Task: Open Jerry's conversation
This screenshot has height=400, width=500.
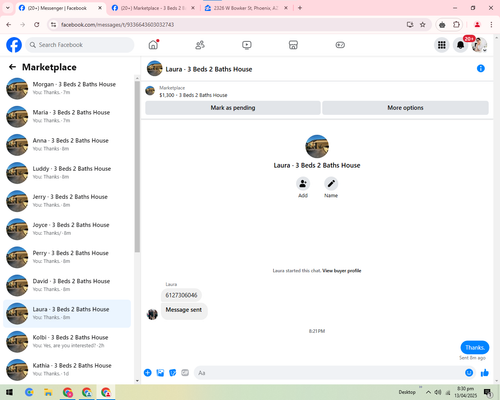Action: [67, 201]
